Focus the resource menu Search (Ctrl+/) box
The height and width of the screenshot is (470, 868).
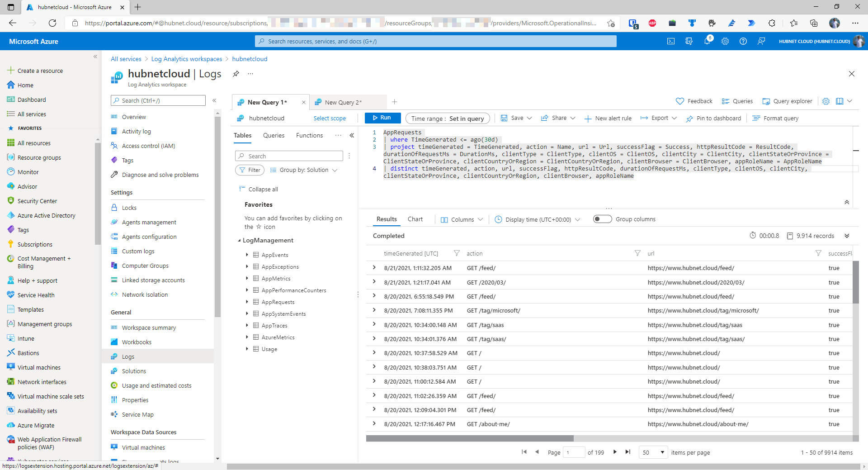[x=158, y=100]
